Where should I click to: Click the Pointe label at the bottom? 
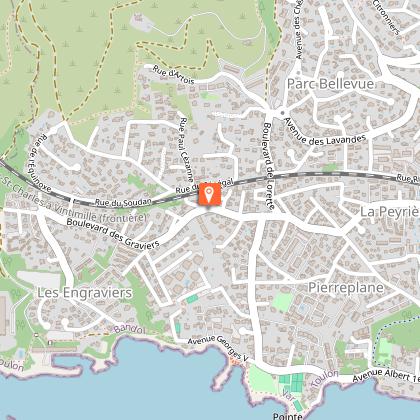tap(288, 416)
